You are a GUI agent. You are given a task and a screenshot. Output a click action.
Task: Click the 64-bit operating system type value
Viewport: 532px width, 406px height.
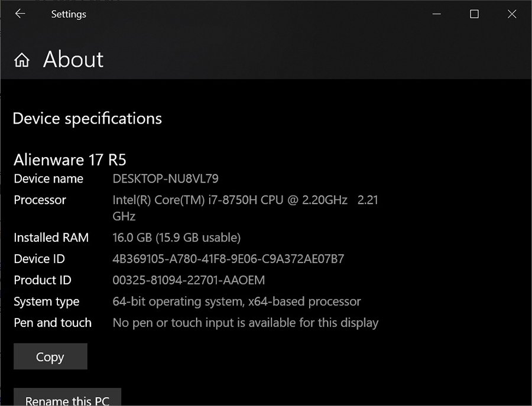(236, 301)
